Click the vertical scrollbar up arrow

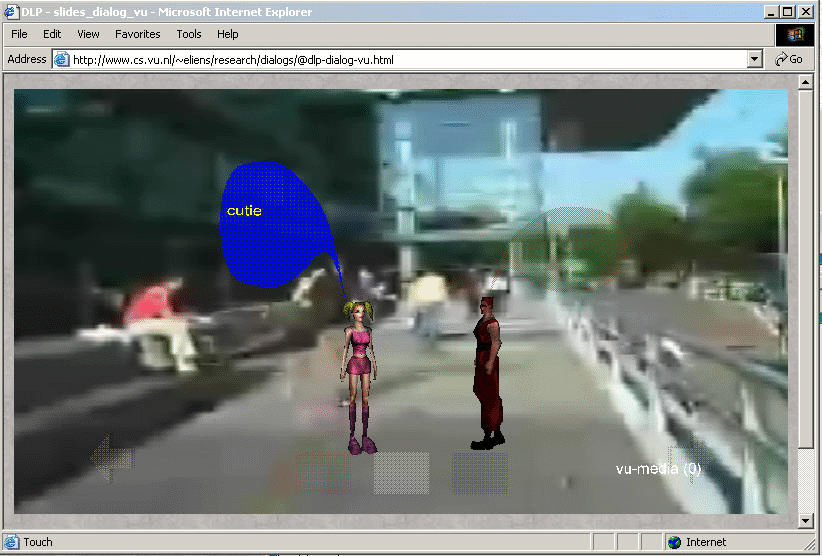point(805,82)
